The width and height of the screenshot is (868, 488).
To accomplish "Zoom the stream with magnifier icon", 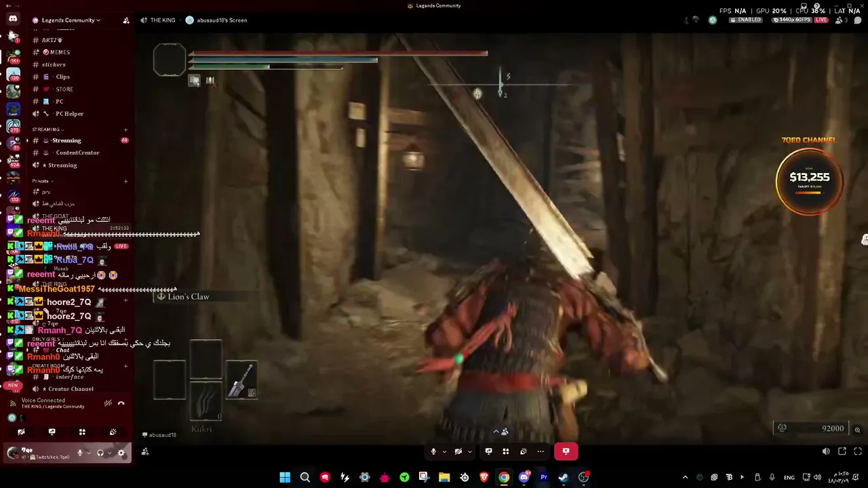I will (857, 430).
